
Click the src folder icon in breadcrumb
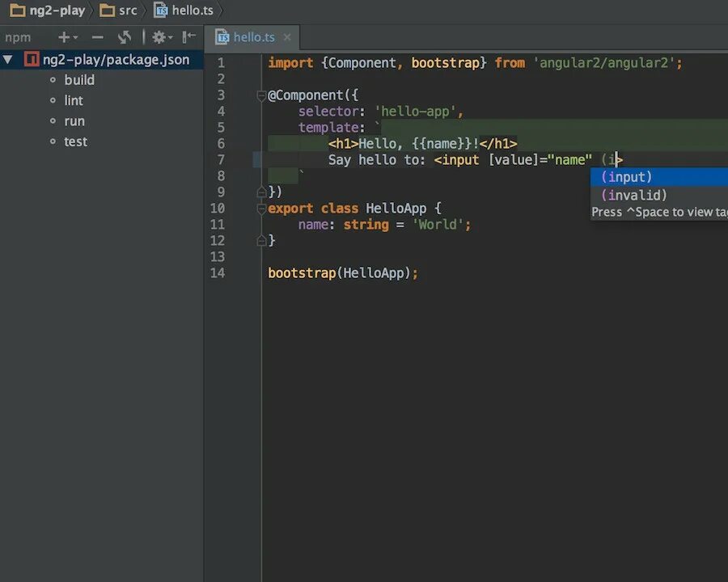tap(108, 11)
